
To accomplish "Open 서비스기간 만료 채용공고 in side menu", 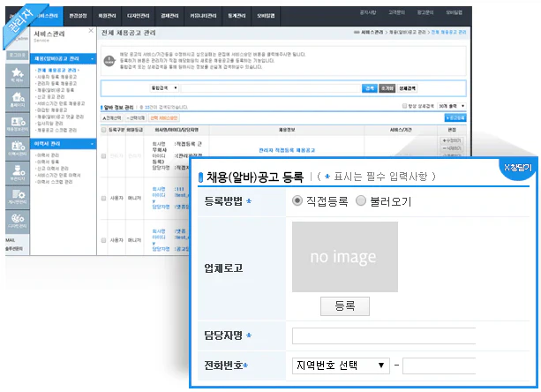I will [60, 103].
